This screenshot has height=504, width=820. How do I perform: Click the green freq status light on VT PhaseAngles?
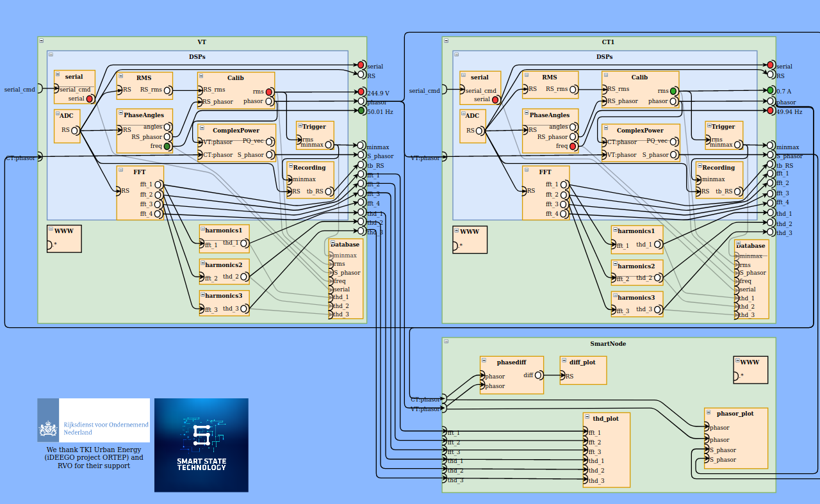coord(168,145)
